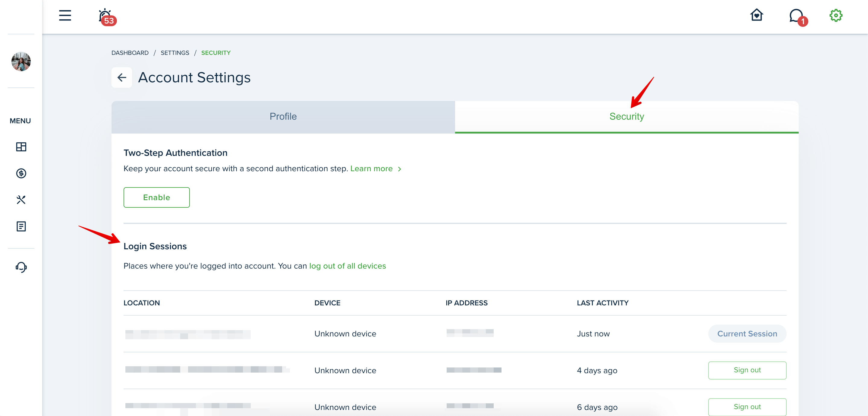Screen dimensions: 868x416
Task: Click Two-Step Authentication heading
Action: [175, 153]
